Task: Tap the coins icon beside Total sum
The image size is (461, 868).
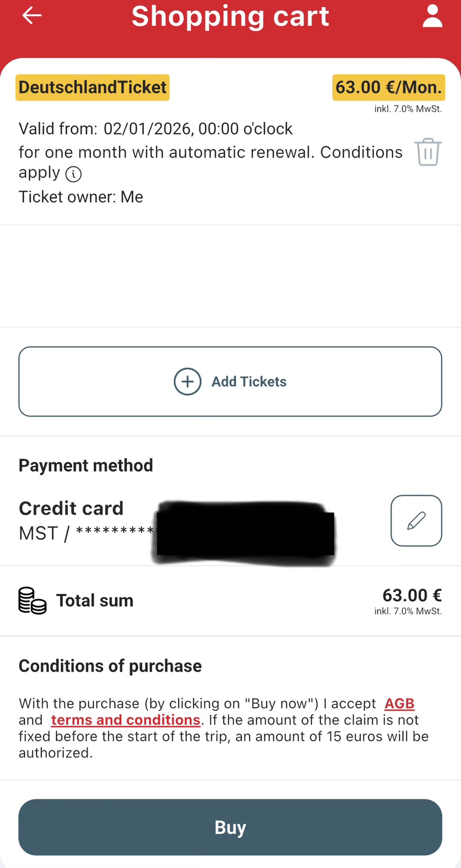Action: (x=33, y=600)
